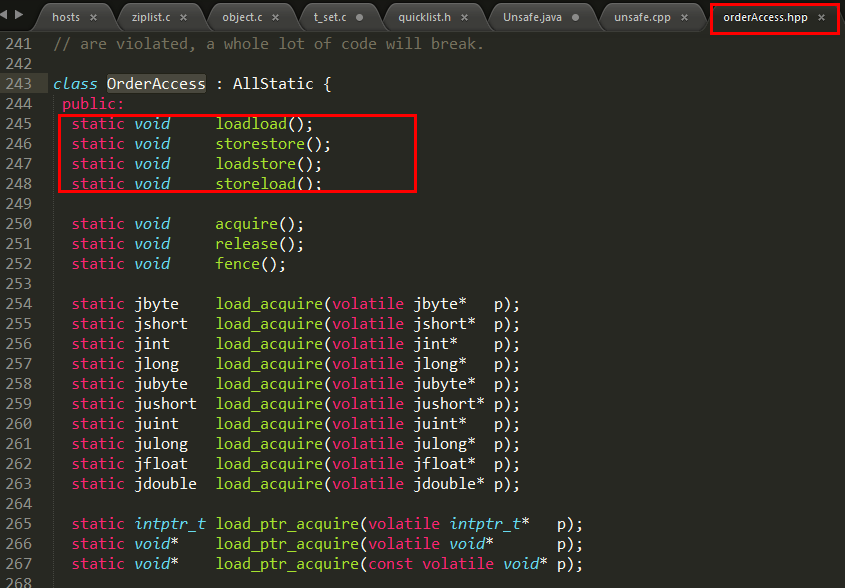Click the loadstore() declaration
Screen dimensions: 845x588
268,164
